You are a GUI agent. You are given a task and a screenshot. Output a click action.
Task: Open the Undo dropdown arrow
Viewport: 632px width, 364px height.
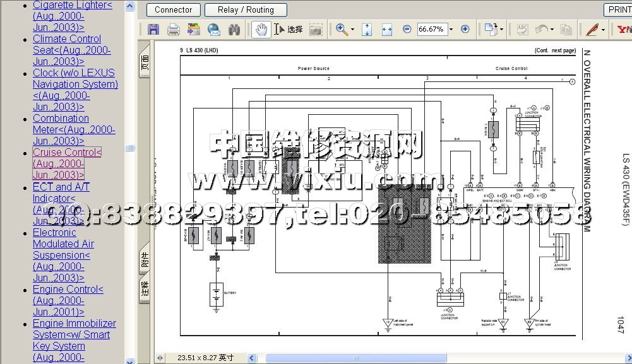point(552,30)
